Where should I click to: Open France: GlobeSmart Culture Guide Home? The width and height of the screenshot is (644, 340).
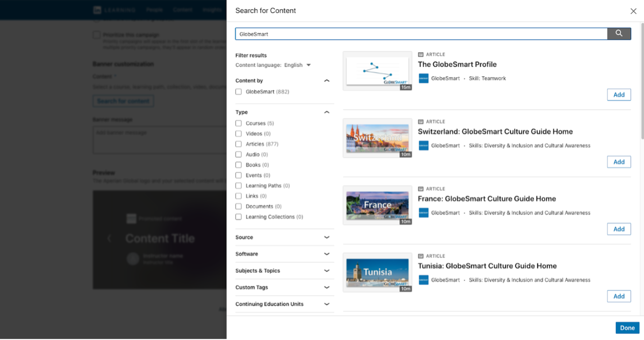click(487, 199)
